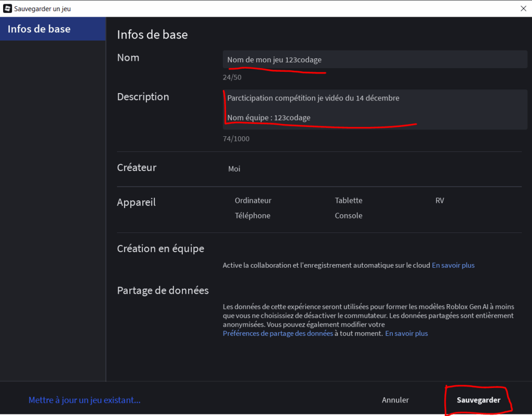The height and width of the screenshot is (416, 532).
Task: Toggle the RV device option
Action: (440, 200)
